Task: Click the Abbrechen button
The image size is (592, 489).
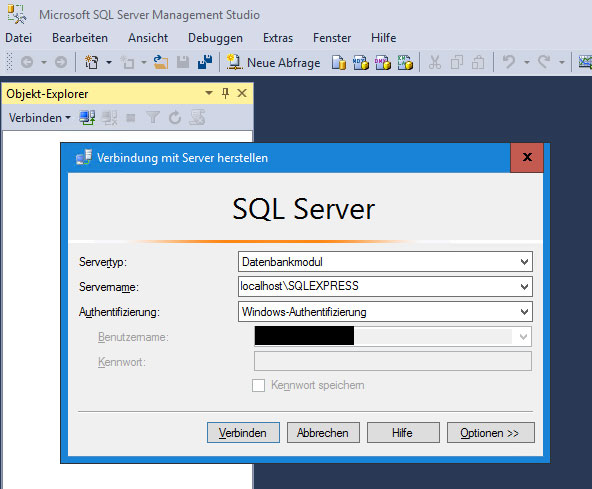Action: pyautogui.click(x=323, y=433)
